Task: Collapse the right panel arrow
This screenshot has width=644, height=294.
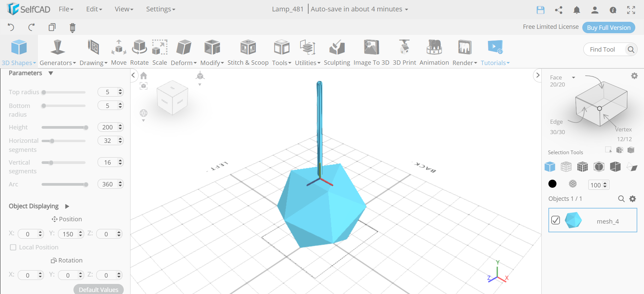Action: [538, 75]
